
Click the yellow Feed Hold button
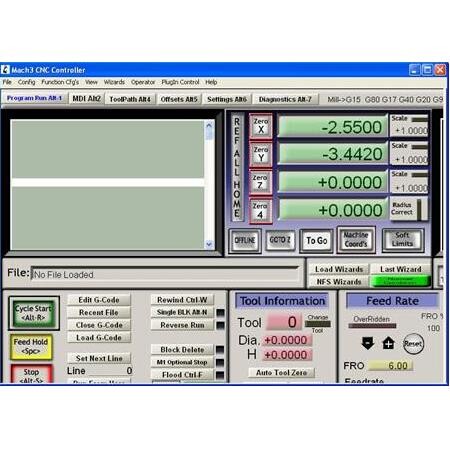click(31, 347)
